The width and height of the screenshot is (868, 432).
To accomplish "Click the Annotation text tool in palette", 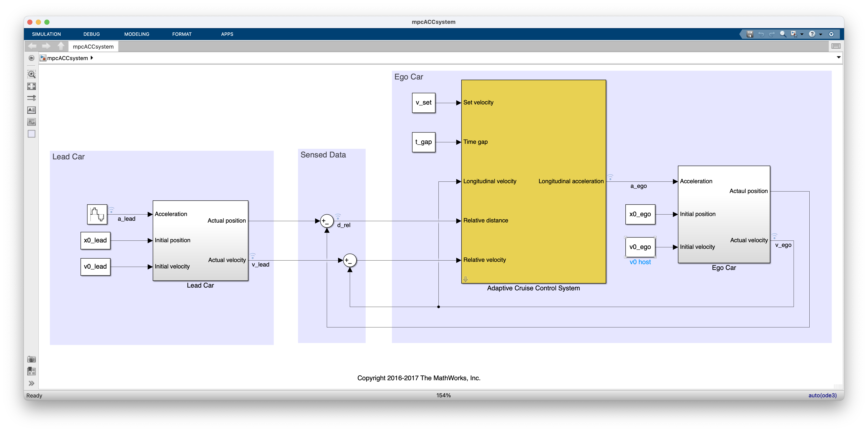I will tap(31, 110).
